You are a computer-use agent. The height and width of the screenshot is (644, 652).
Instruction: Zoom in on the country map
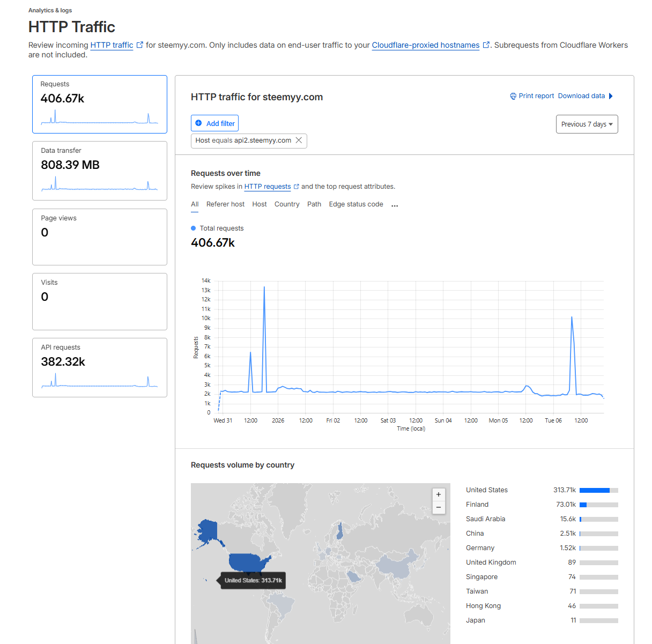(439, 494)
